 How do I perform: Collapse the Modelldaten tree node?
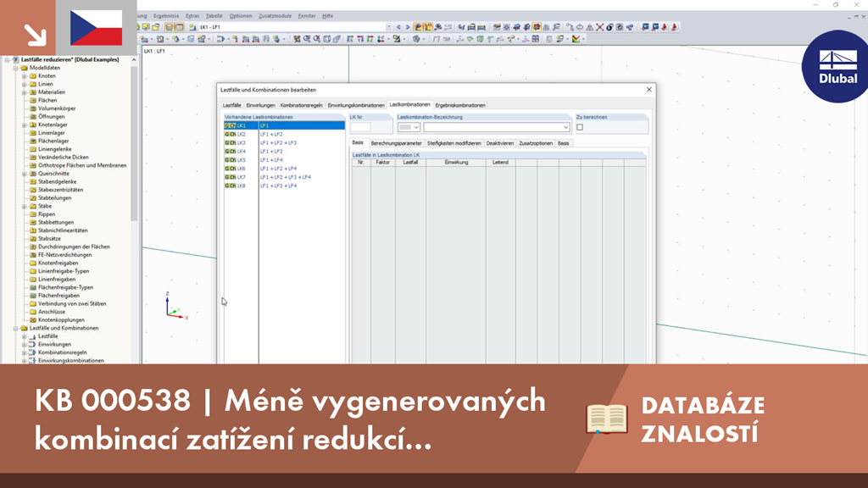[x=16, y=68]
